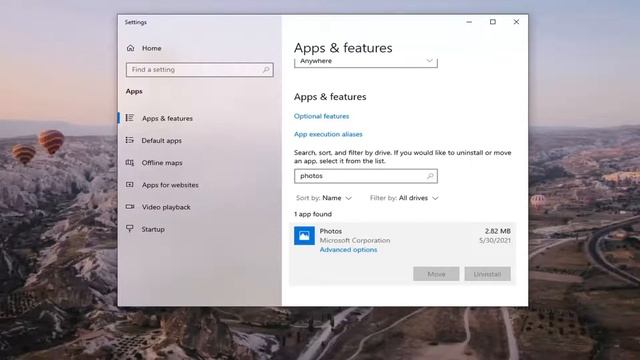Select the Photos app name text
640x360 pixels.
[x=331, y=231]
